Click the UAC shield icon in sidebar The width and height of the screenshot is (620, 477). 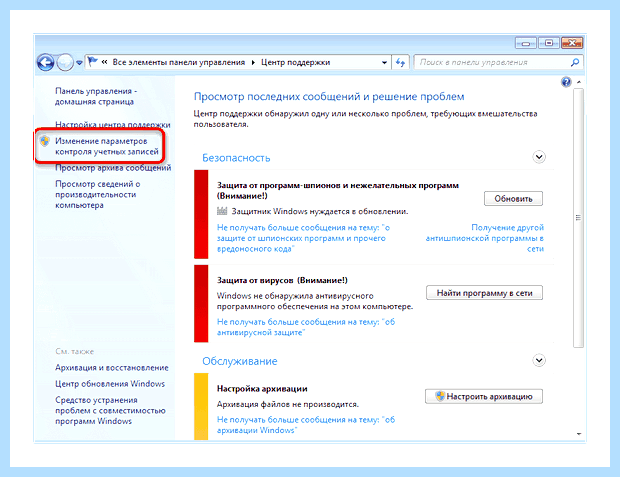45,141
